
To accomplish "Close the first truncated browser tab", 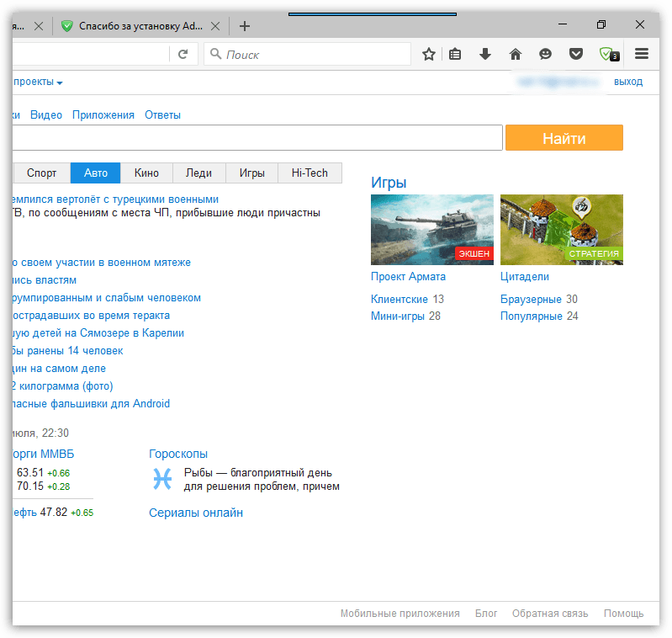I will [39, 27].
